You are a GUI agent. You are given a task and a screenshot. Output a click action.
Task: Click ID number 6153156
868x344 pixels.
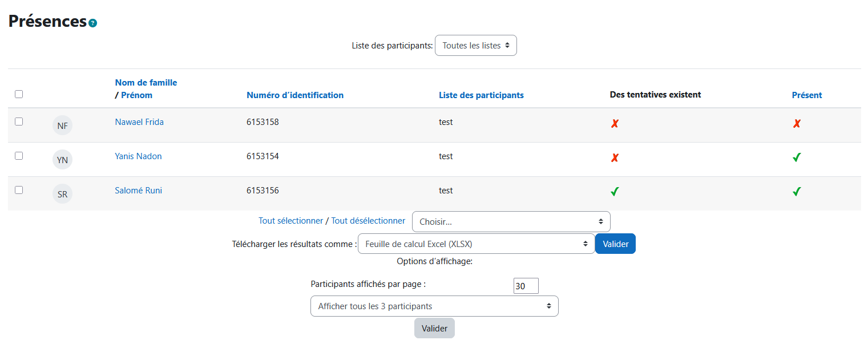(x=263, y=191)
